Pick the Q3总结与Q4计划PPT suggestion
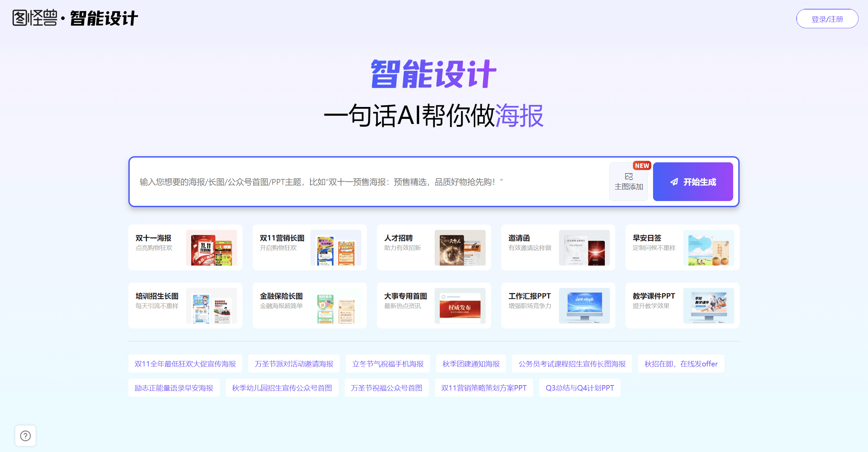The image size is (868, 452). 580,387
